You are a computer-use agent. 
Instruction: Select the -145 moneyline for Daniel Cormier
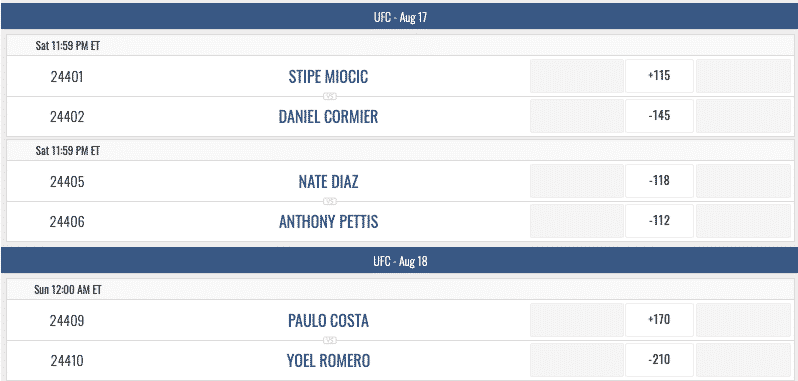tap(659, 116)
